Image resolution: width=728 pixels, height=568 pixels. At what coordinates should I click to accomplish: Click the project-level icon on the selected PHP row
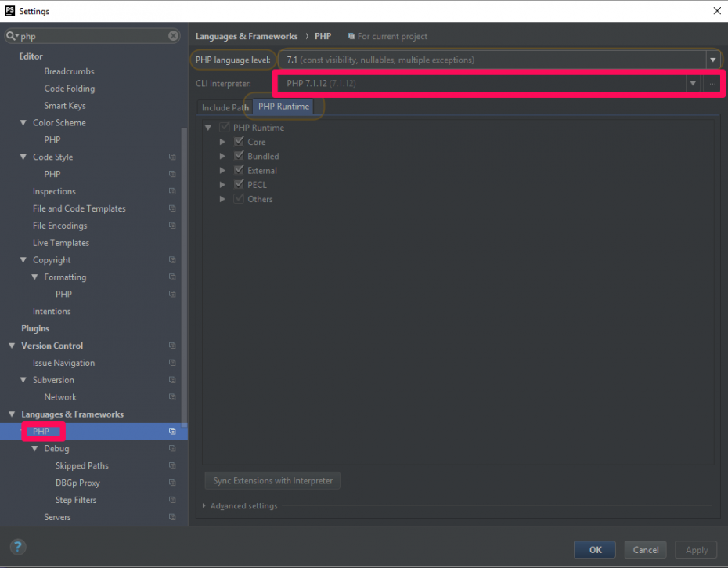172,432
